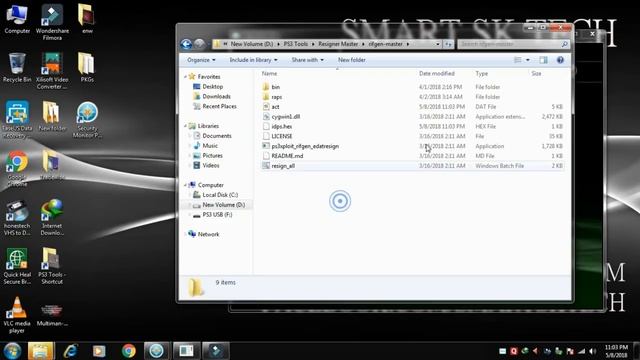640x360 pixels.
Task: Open address bar history dropdown arrow
Action: pyautogui.click(x=438, y=44)
